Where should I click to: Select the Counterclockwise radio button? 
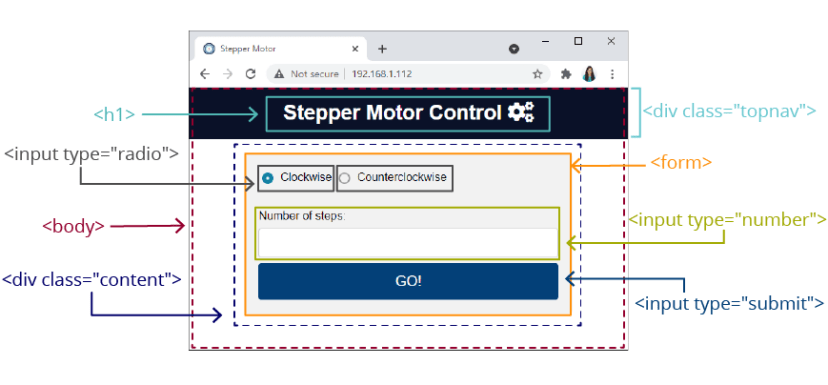click(x=344, y=179)
